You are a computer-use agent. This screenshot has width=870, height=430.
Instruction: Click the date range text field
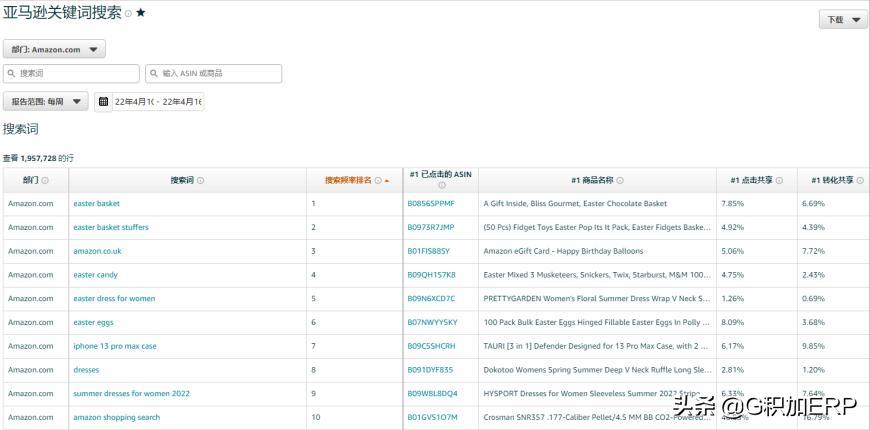point(158,102)
